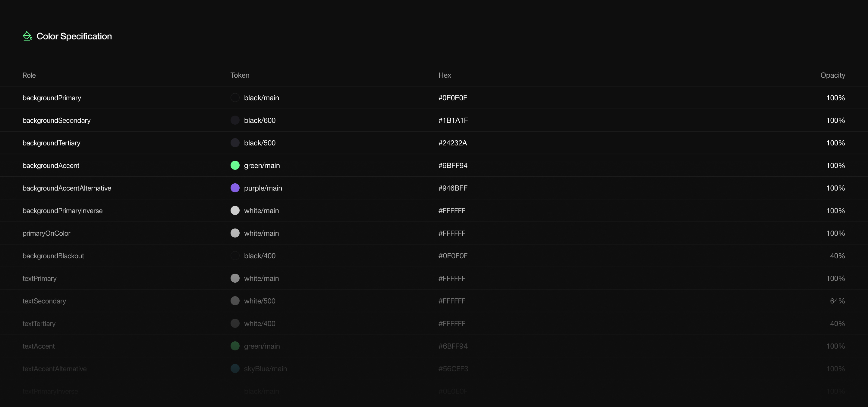
Task: Click the green/main swatch in backgroundAccent row
Action: pos(235,165)
